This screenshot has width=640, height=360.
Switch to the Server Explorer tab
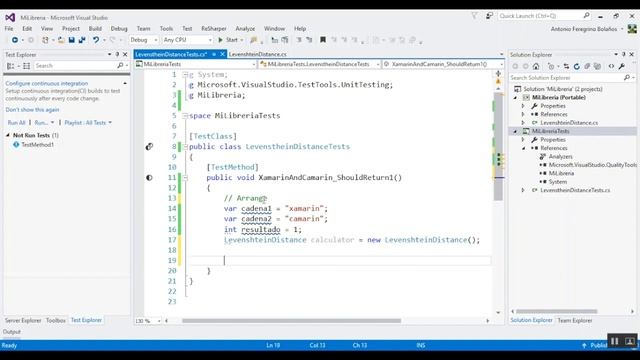click(x=23, y=320)
